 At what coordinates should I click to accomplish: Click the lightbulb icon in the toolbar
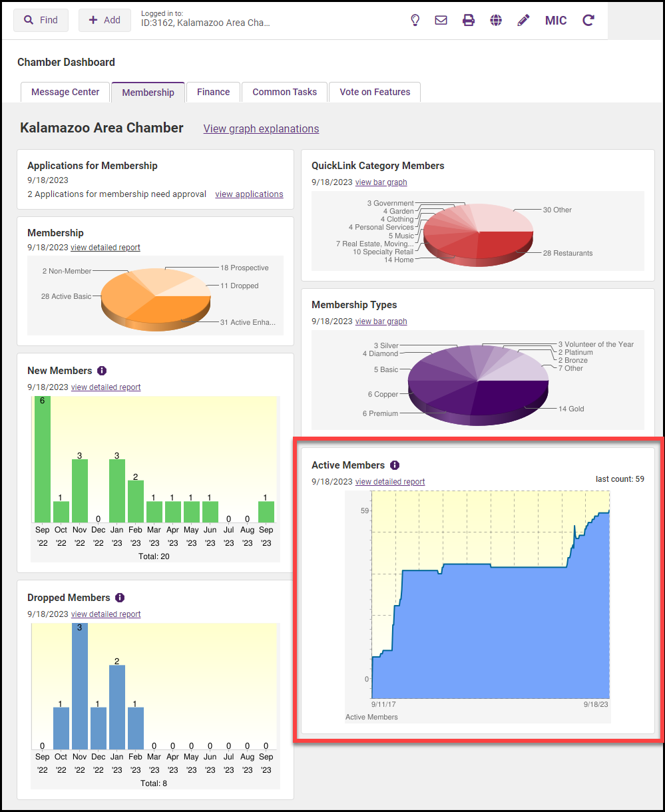click(415, 20)
